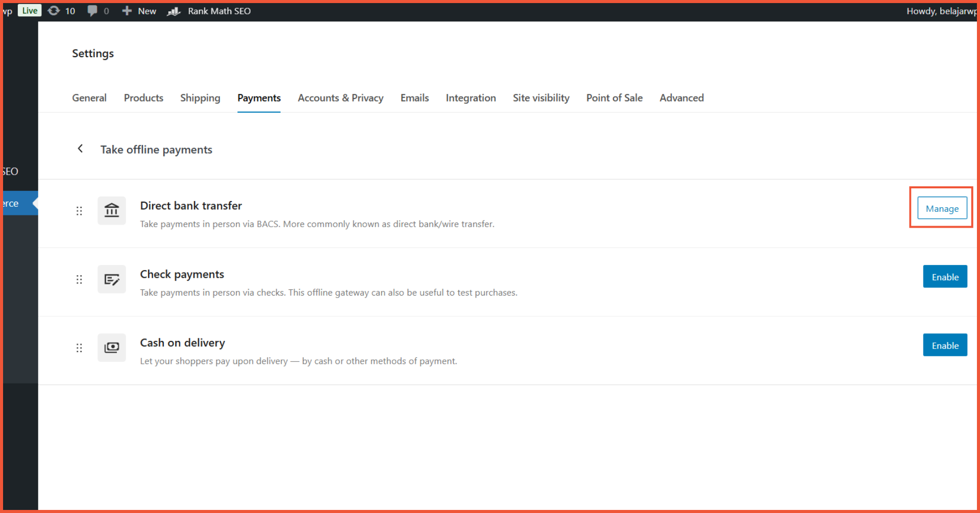This screenshot has width=980, height=513.
Task: Click the Live status badge
Action: click(30, 11)
